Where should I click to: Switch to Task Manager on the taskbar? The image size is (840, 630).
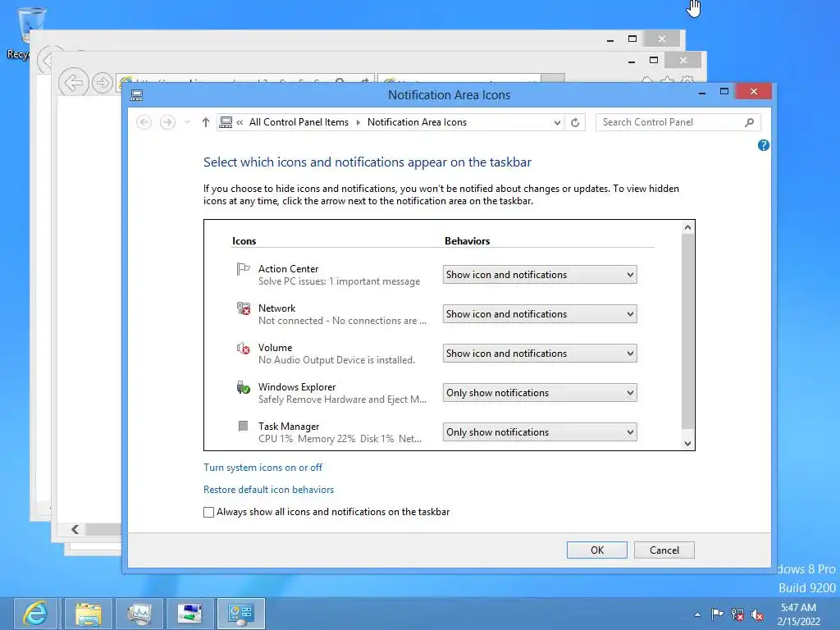pos(139,614)
